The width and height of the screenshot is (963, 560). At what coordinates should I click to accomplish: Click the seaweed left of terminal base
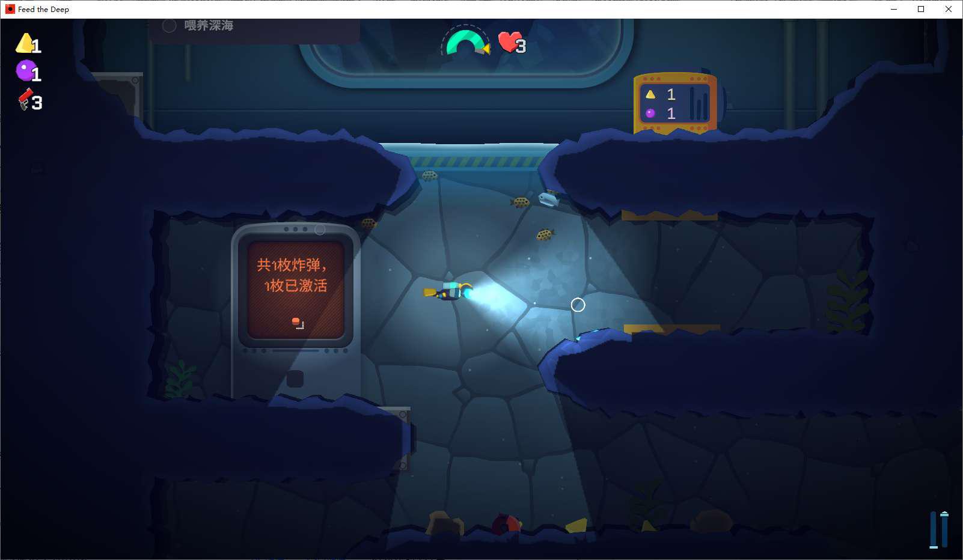click(x=179, y=379)
